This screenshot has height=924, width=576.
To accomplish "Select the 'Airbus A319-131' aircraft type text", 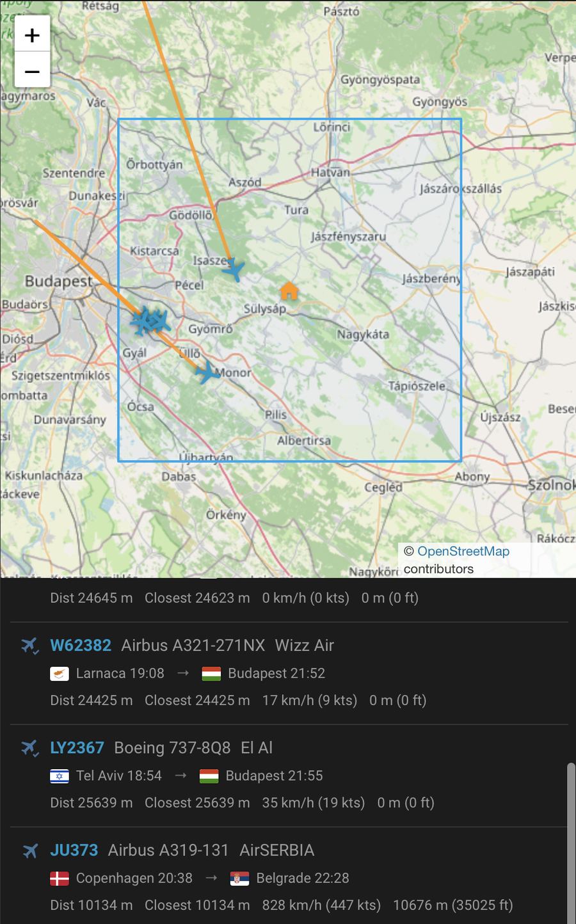I will coord(168,850).
